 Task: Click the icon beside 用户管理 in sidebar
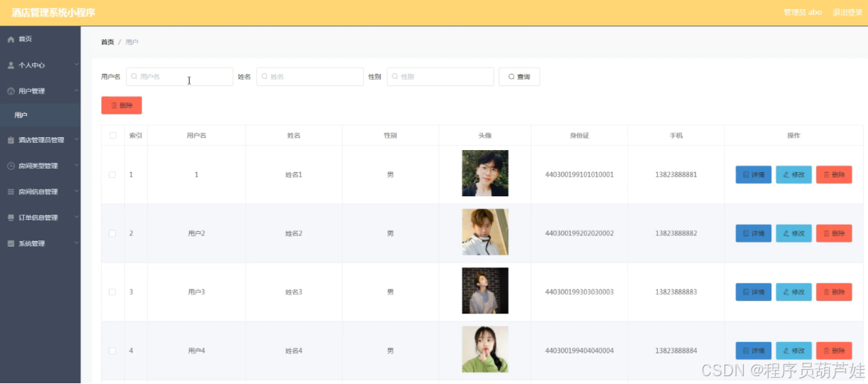click(11, 91)
